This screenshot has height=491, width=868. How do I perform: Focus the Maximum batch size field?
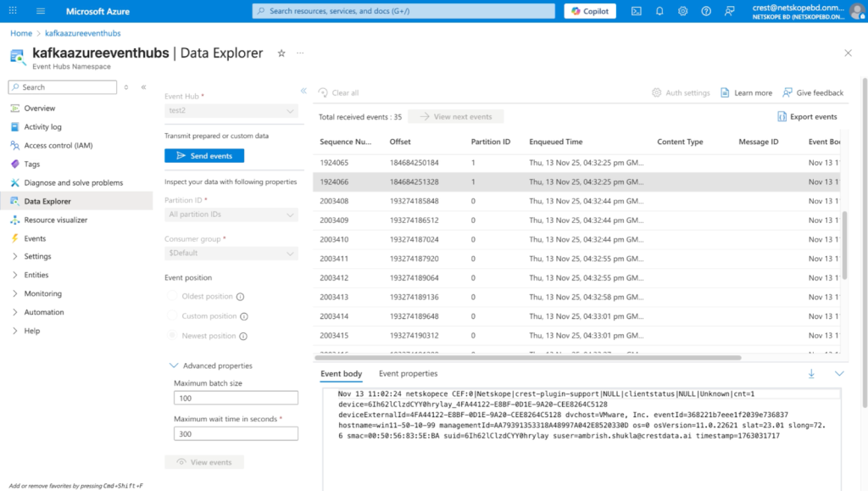click(x=236, y=398)
